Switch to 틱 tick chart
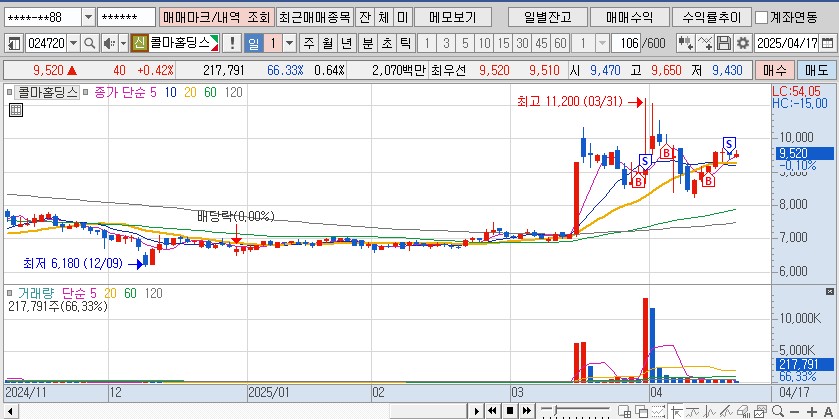This screenshot has height=419, width=839. 405,43
